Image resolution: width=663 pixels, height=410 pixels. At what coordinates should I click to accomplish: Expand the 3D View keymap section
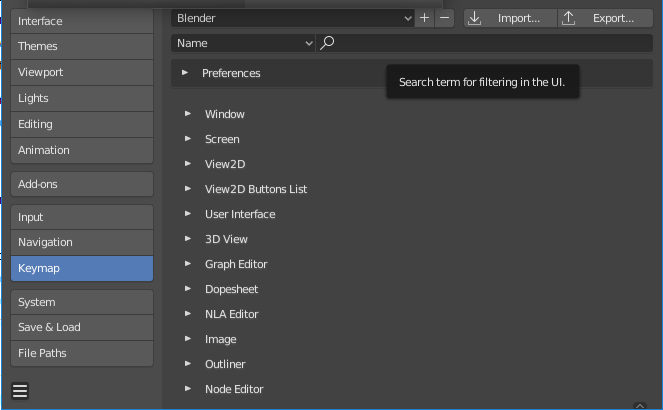click(x=188, y=238)
